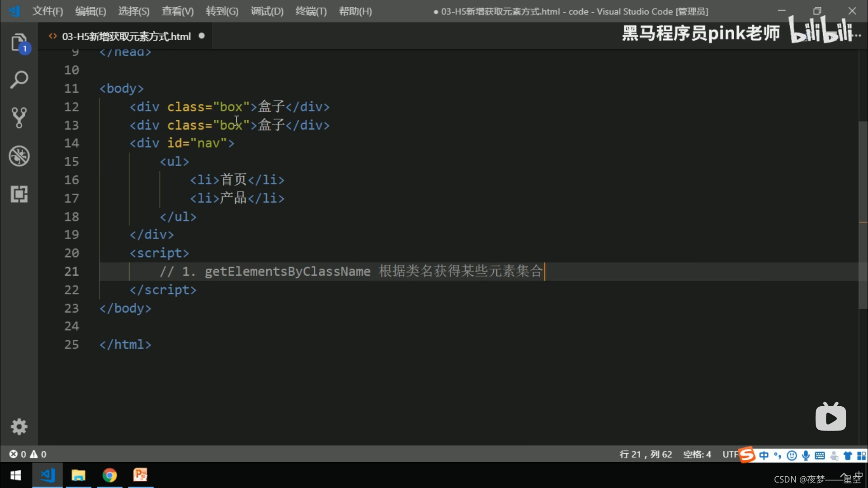Click the editor vertical scrollbar thumb
The image size is (868, 488).
(863, 215)
